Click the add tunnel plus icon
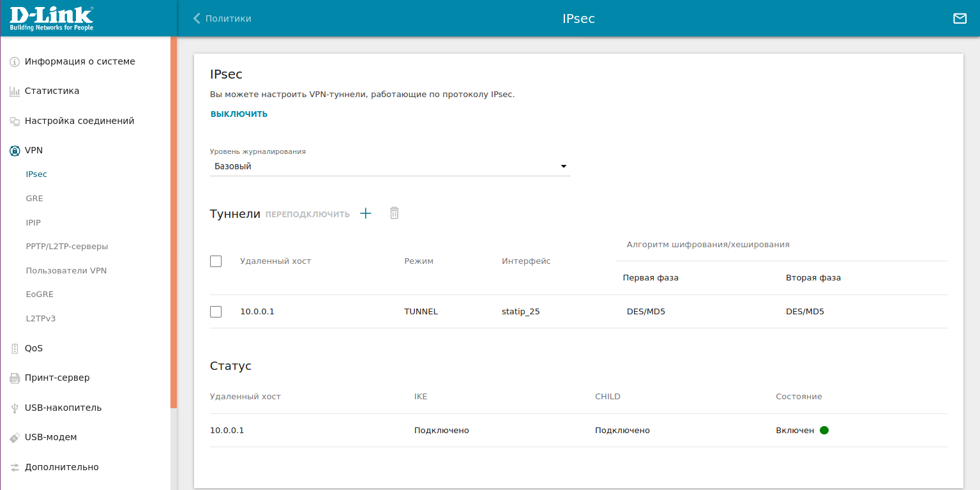The height and width of the screenshot is (490, 980). (x=365, y=213)
